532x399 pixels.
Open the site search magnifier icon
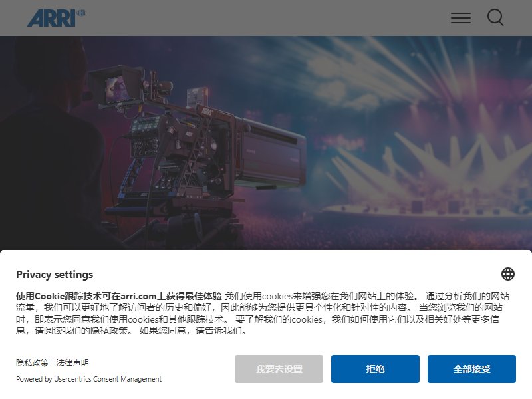click(x=495, y=17)
